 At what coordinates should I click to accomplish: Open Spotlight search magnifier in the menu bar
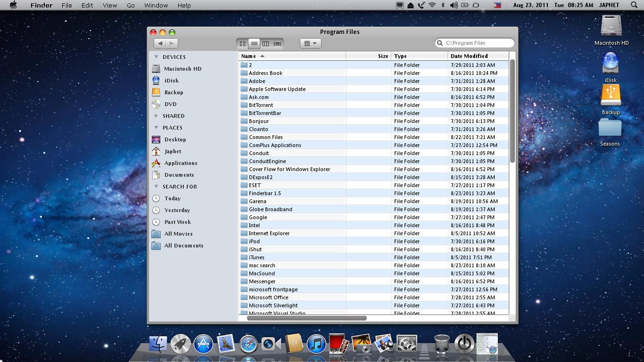(x=634, y=5)
